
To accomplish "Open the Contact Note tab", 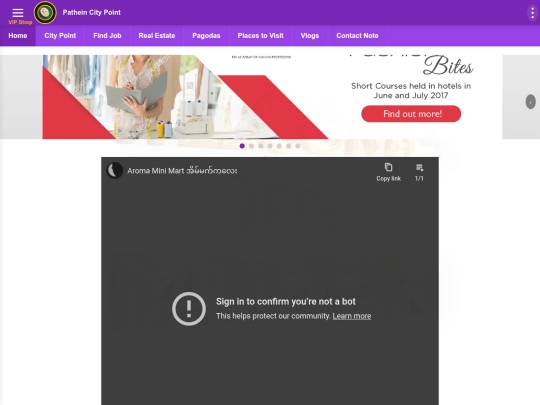I will click(357, 36).
